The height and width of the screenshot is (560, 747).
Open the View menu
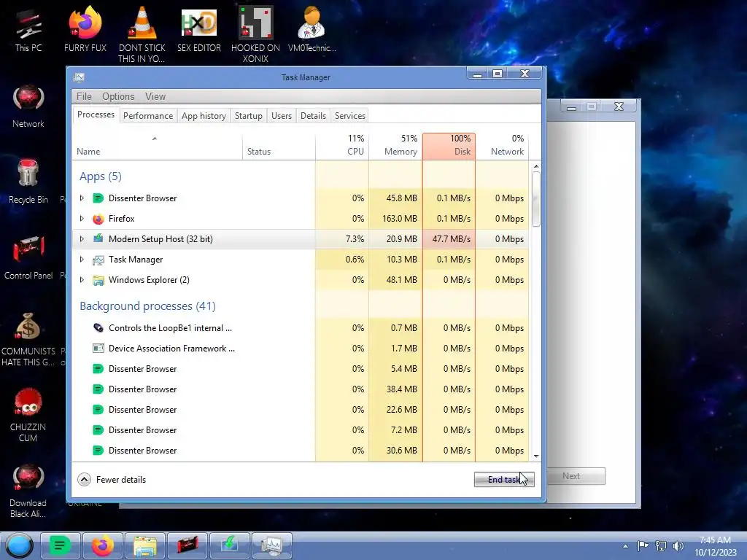pyautogui.click(x=155, y=96)
